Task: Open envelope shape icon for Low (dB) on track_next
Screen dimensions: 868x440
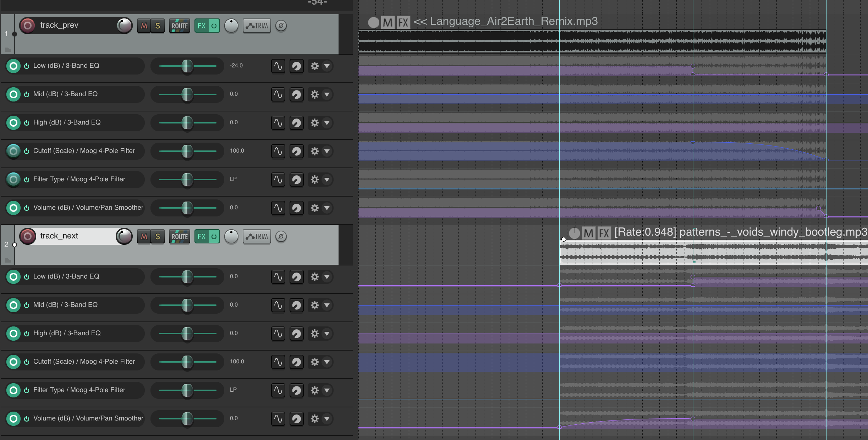Action: tap(278, 277)
